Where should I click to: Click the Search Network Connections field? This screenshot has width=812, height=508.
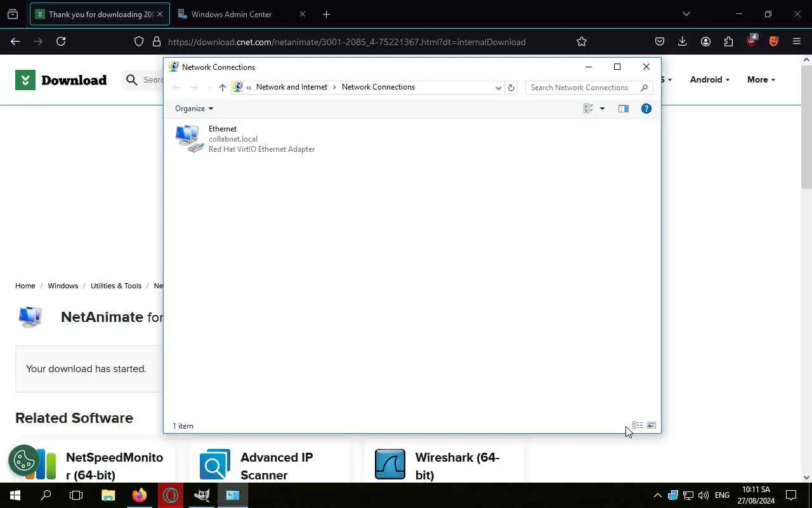point(589,88)
